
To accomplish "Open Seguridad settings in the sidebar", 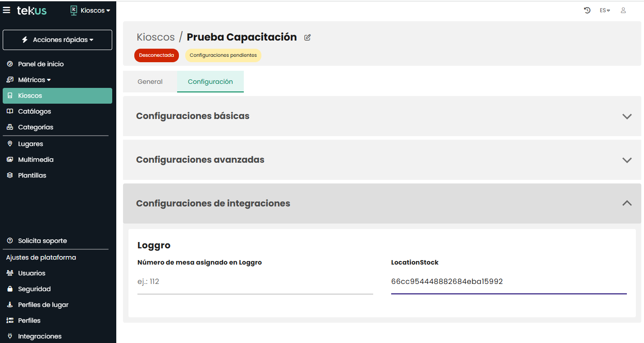I will [34, 289].
